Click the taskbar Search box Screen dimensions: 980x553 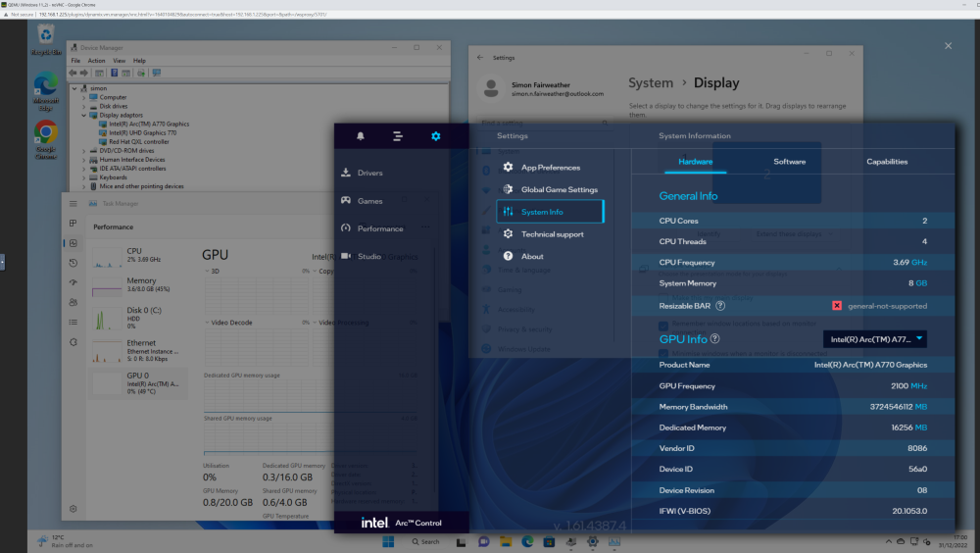point(426,542)
